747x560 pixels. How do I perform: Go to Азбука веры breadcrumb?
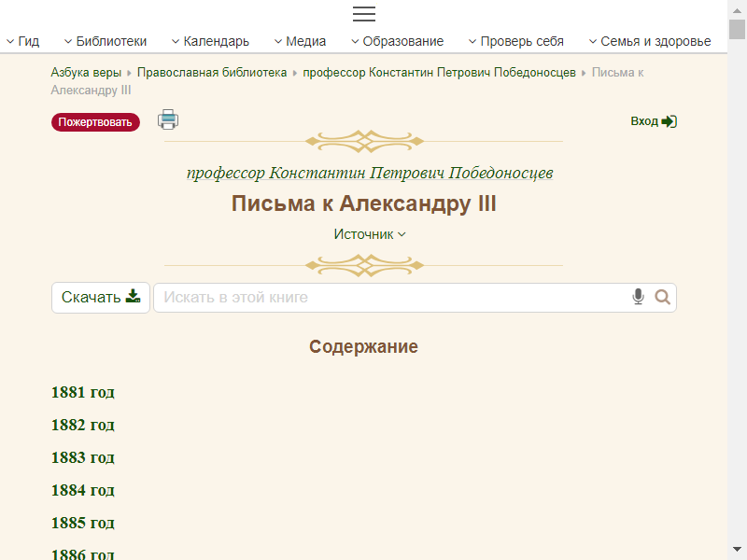coord(86,72)
